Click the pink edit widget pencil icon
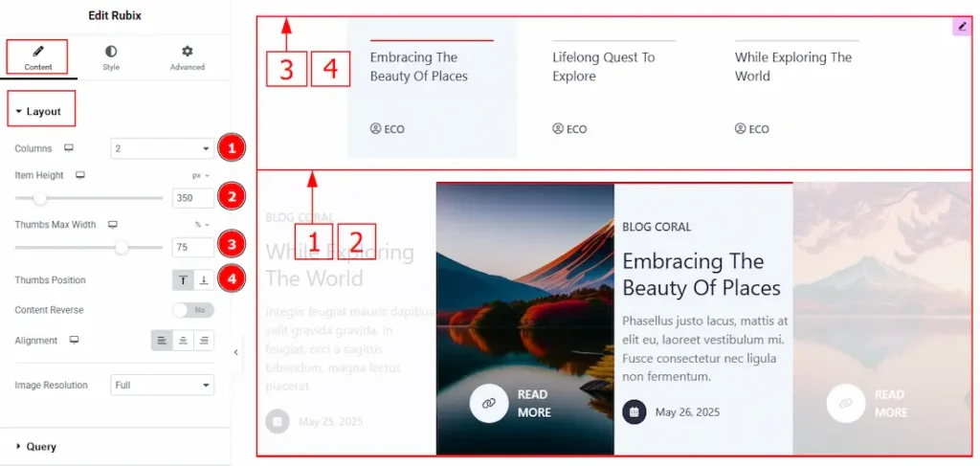This screenshot has height=466, width=980. point(962,27)
